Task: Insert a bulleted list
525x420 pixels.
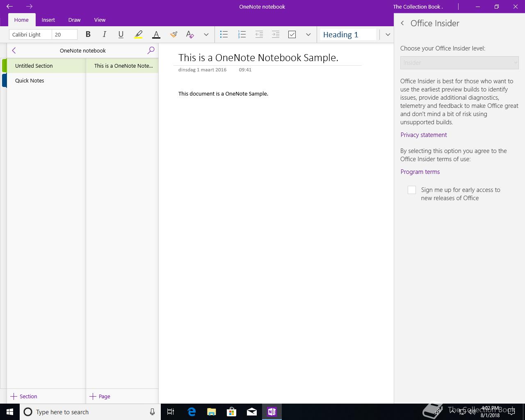Action: [x=224, y=34]
